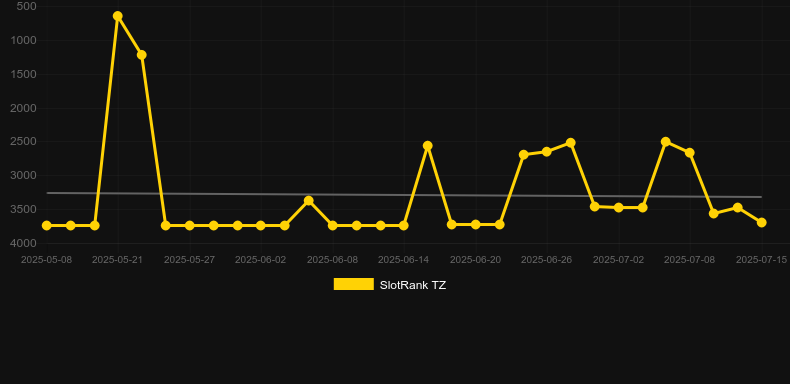Click the data point at 2025-07-02
The width and height of the screenshot is (790, 384).
coord(619,207)
